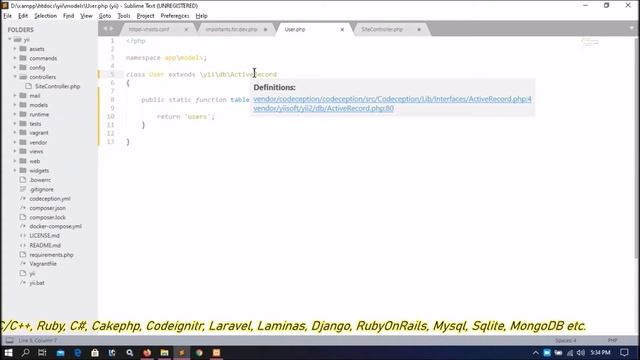
Task: Open LICENSE.md in sidebar
Action: tap(44, 236)
